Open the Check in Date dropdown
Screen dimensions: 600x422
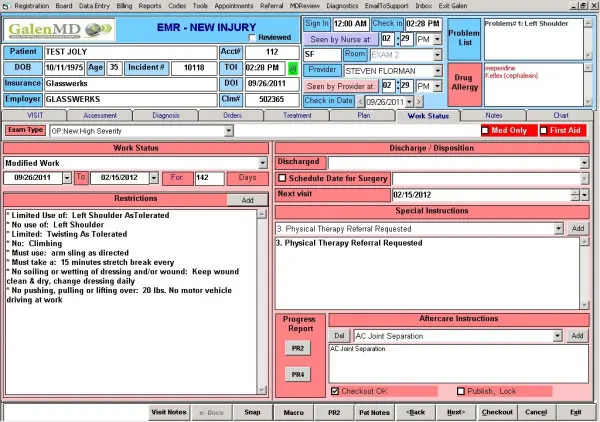tap(409, 102)
